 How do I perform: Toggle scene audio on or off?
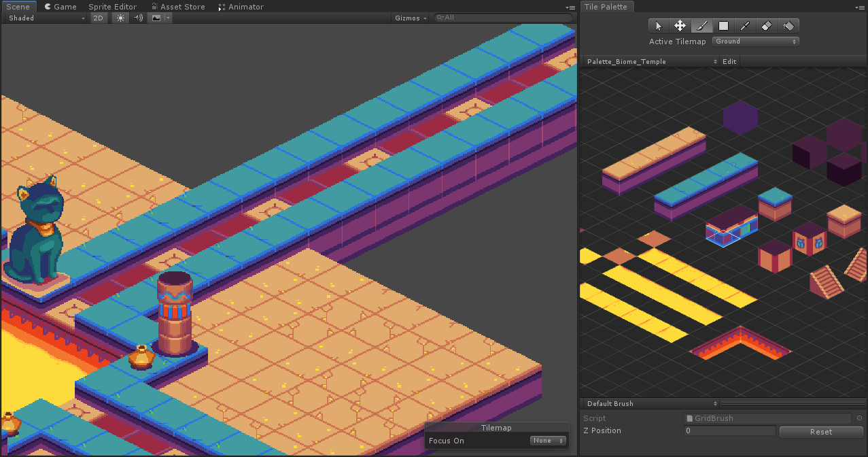(x=138, y=18)
